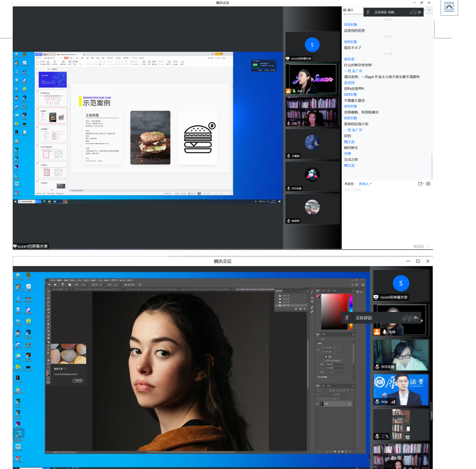The height and width of the screenshot is (469, 476).
Task: Select the burger slide thumbnail in slide panel
Action: coord(53,115)
